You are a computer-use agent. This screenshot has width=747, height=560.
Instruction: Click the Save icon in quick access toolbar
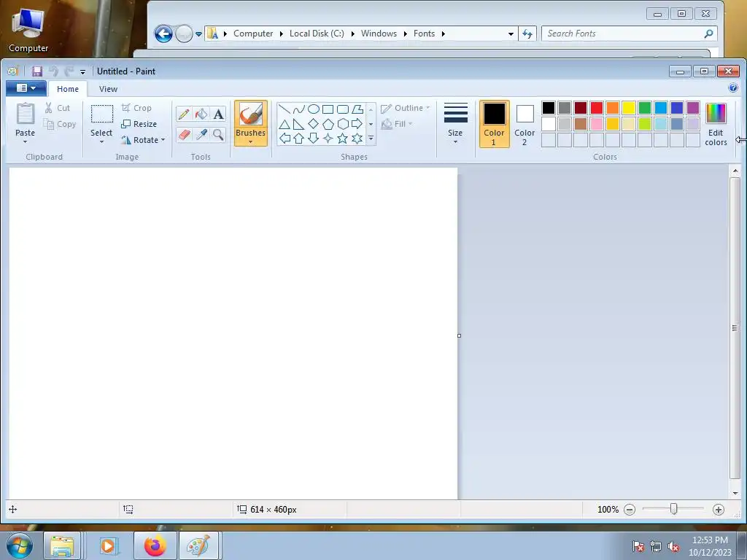[36, 71]
